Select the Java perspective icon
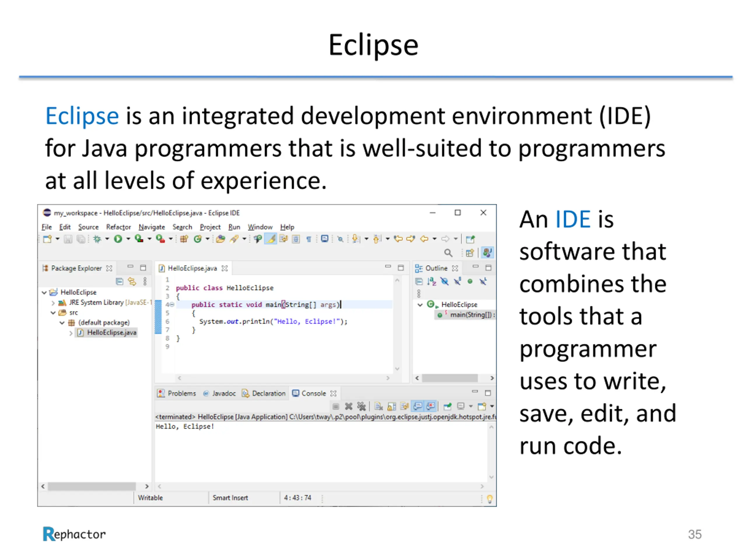Viewport: 747px width, 560px height. click(487, 253)
